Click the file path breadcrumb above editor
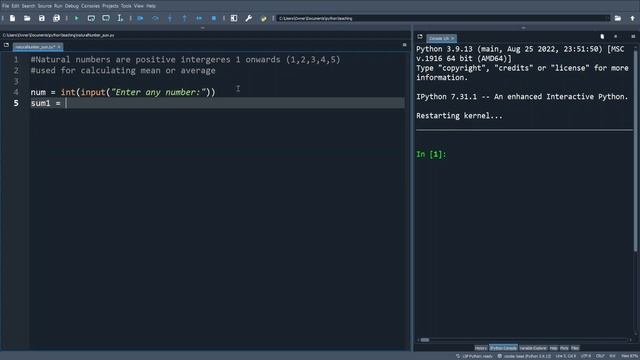 coord(59,36)
